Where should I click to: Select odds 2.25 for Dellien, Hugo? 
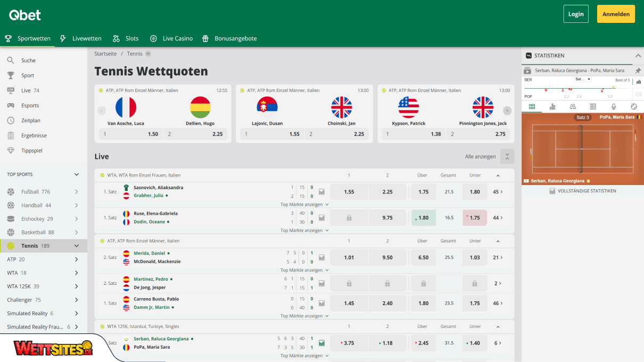pyautogui.click(x=195, y=134)
